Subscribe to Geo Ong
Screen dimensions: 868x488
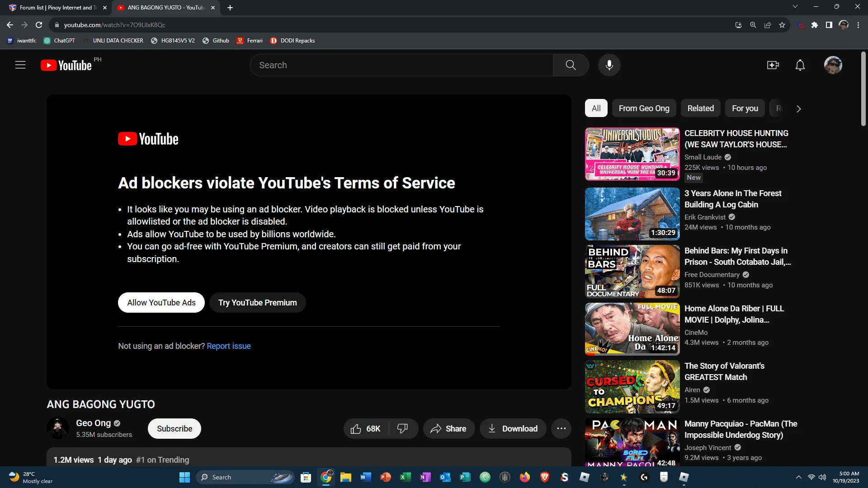(175, 429)
